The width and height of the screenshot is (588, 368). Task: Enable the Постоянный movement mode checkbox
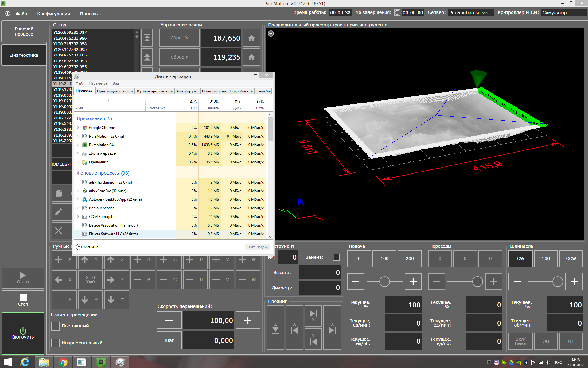point(56,326)
